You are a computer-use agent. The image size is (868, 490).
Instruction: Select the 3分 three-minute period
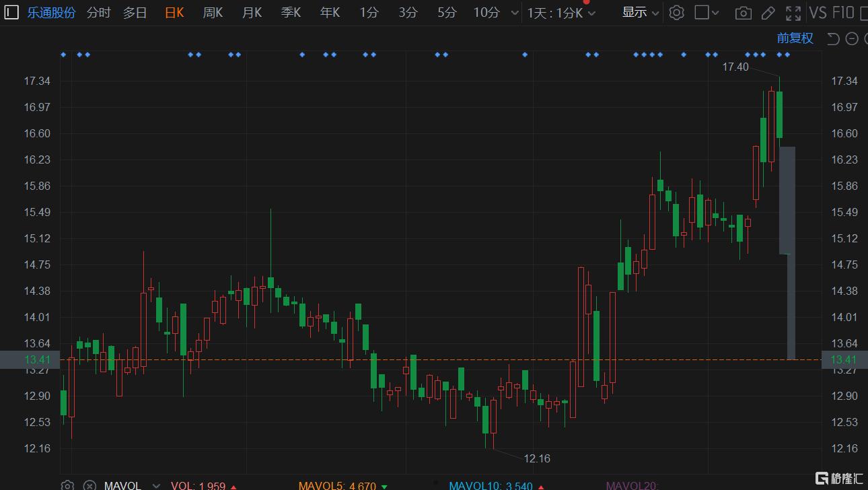click(408, 13)
